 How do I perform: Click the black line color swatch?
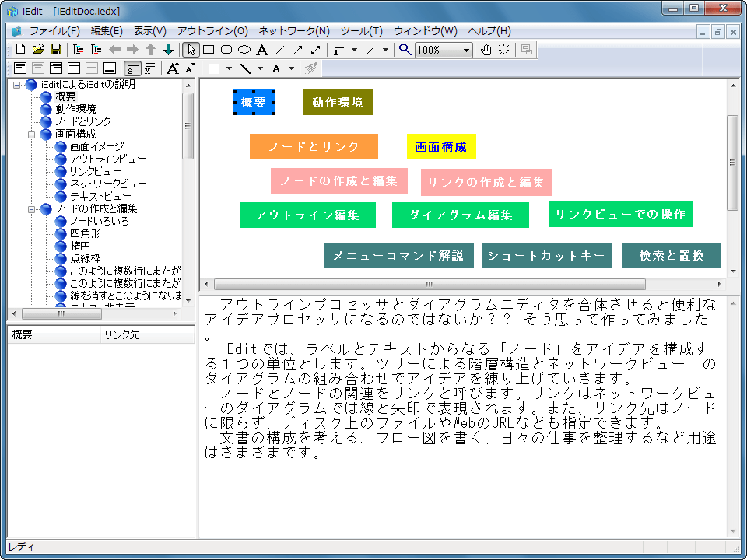click(245, 68)
